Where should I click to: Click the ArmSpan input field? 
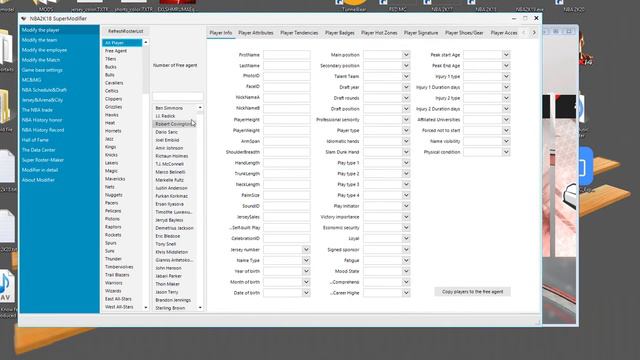pyautogui.click(x=287, y=141)
